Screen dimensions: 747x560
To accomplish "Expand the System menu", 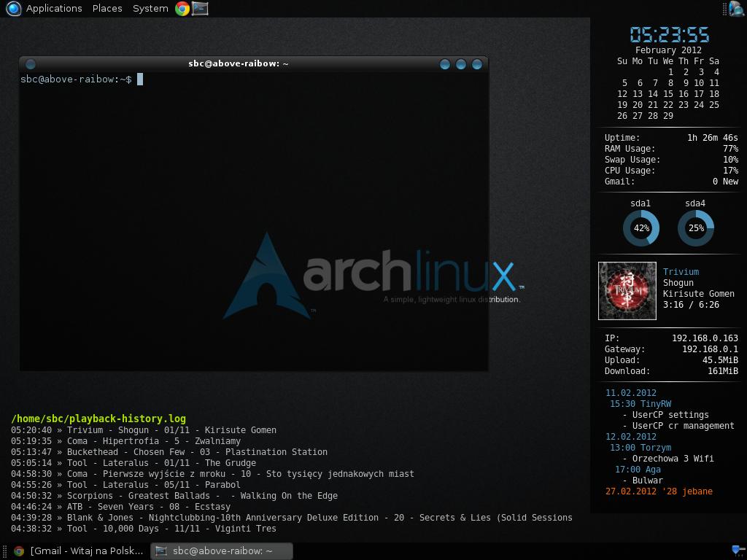I will [150, 9].
